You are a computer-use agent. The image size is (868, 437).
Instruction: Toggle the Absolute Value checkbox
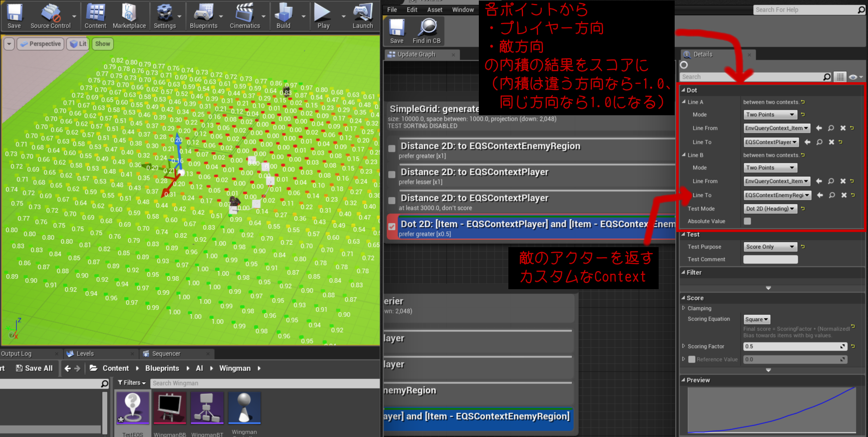pyautogui.click(x=747, y=221)
